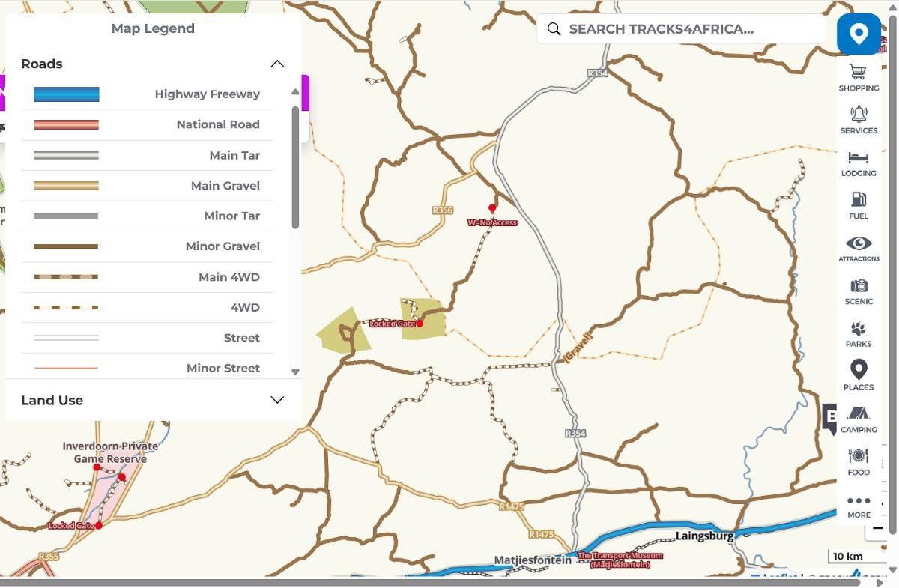Open the Shopping category icon
899x588 pixels.
pyautogui.click(x=859, y=77)
